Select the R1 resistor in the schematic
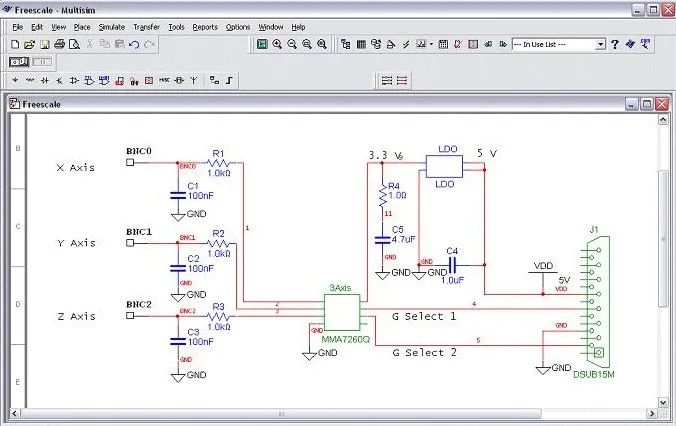Screen dimensions: 676x426 219,163
